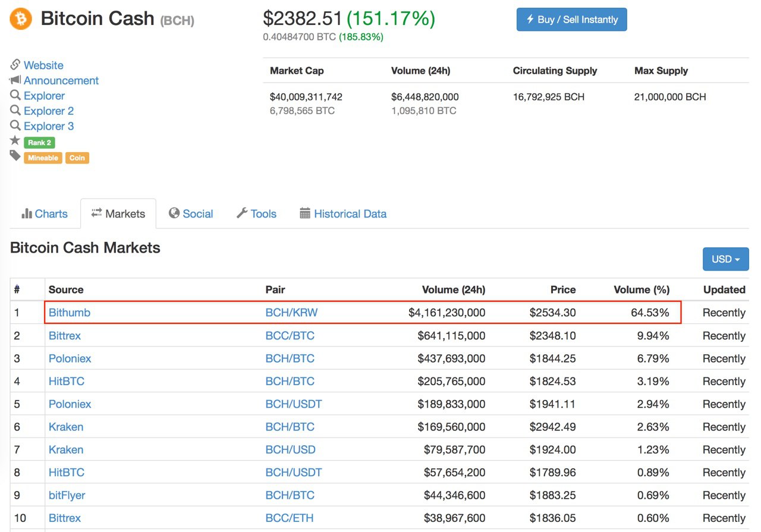Open the BCH/USDT pair link for HitBTC
Screen dimensions: 761x532
pyautogui.click(x=294, y=473)
